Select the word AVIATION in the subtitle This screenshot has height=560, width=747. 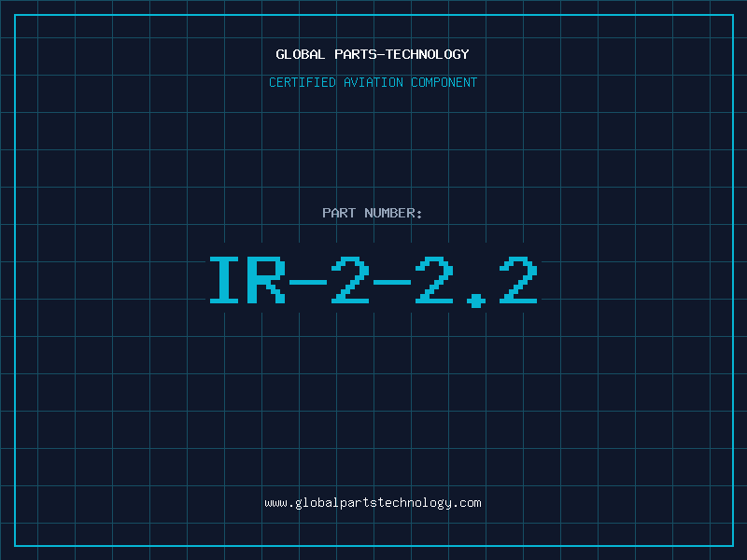coord(373,82)
